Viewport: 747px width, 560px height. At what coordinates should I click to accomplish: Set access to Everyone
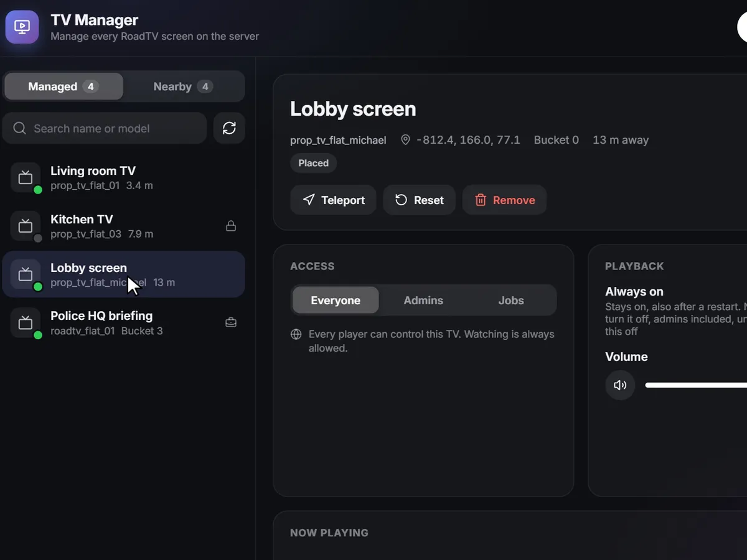[336, 300]
